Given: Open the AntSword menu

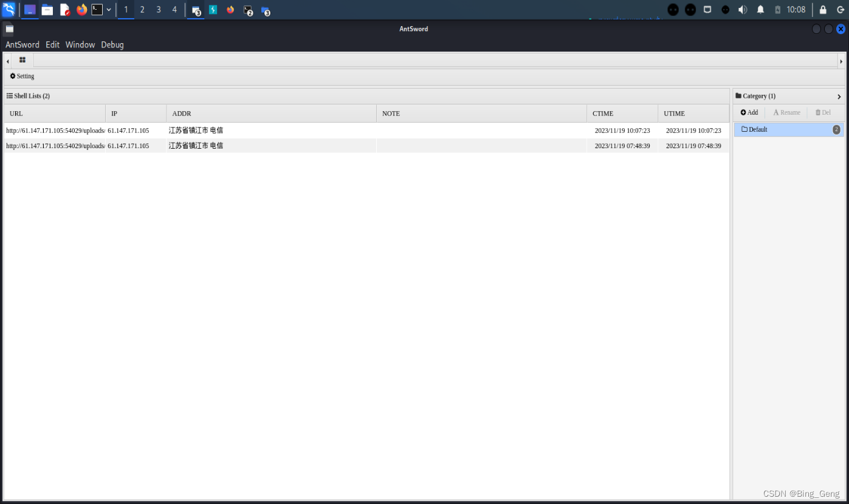Looking at the screenshot, I should [x=22, y=44].
